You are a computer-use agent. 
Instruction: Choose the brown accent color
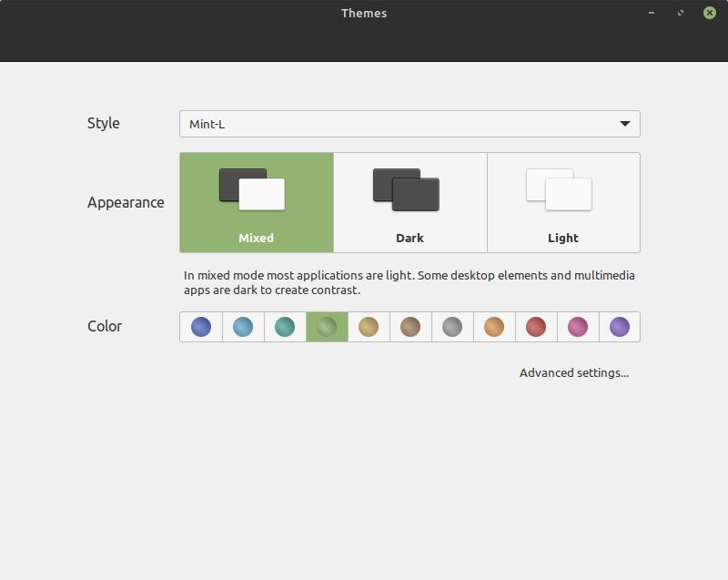(410, 327)
